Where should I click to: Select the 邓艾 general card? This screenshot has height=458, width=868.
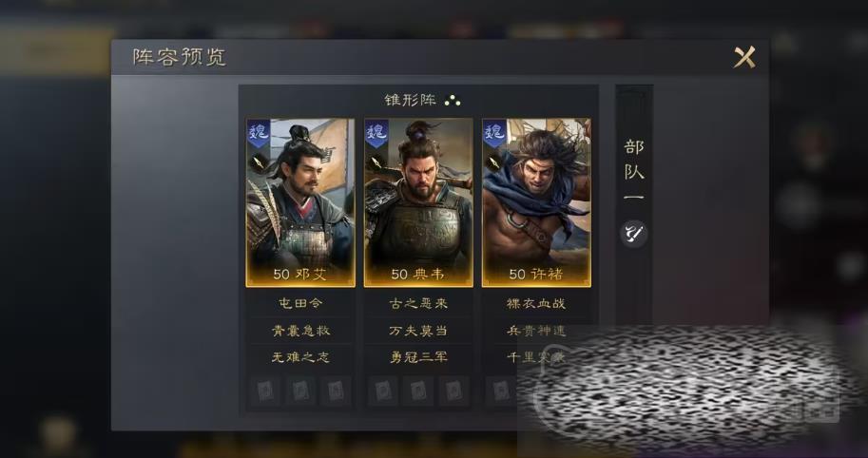300,202
